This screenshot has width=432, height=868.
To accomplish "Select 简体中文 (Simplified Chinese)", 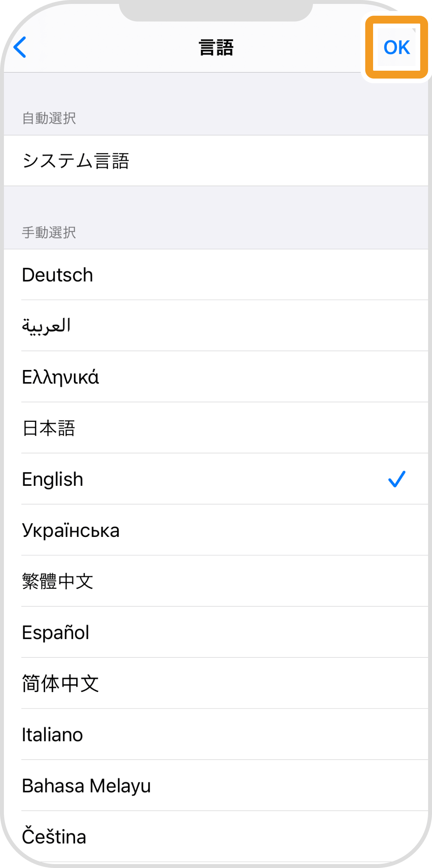I will tap(60, 683).
